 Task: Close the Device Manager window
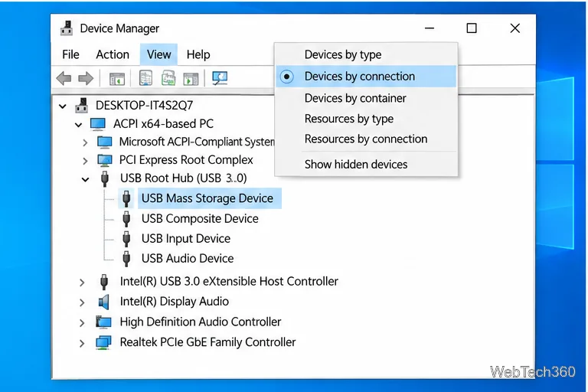click(x=514, y=28)
